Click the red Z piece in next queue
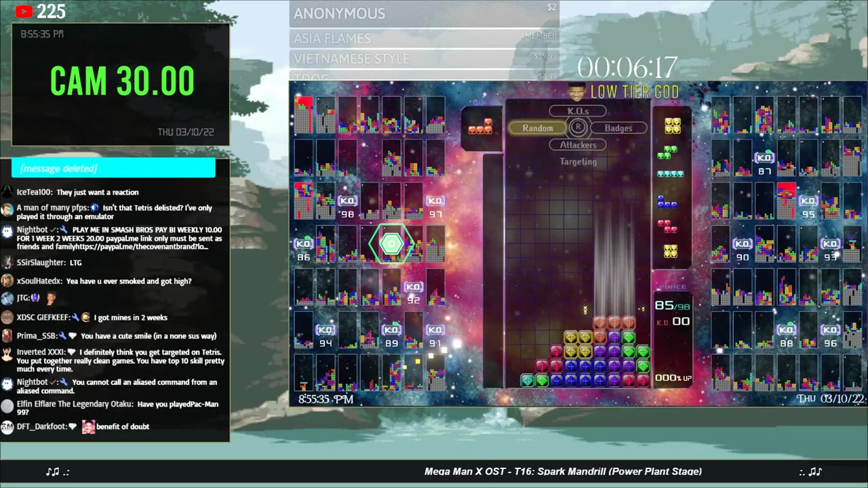 667,226
